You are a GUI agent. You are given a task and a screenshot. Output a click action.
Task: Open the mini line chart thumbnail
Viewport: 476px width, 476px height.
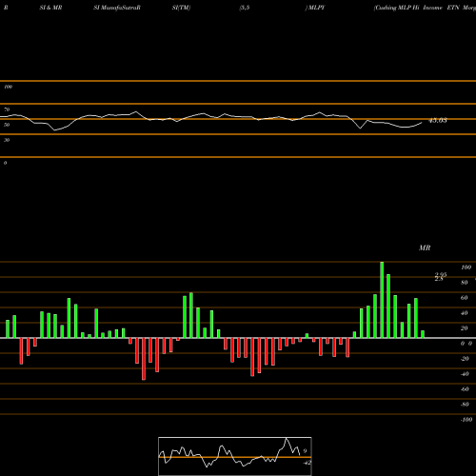pos(235,456)
